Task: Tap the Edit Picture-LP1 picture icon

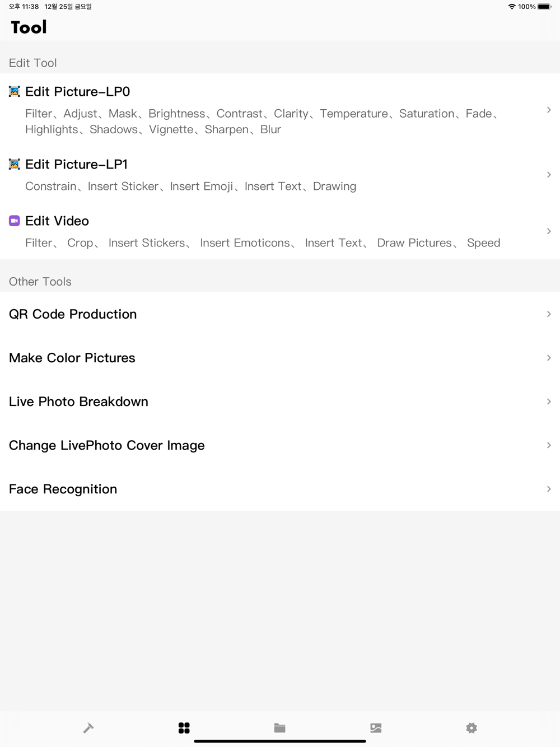Action: pyautogui.click(x=15, y=164)
